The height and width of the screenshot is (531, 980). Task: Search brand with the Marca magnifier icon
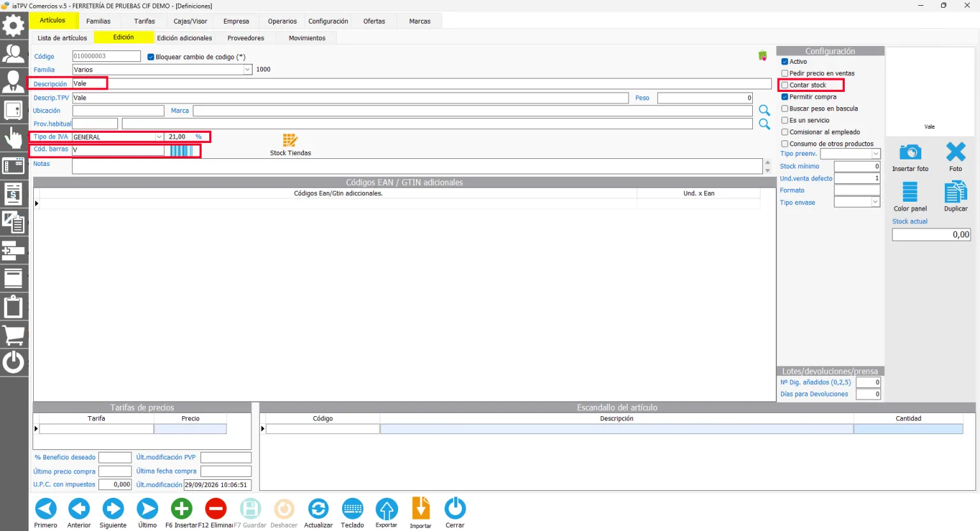(x=764, y=110)
